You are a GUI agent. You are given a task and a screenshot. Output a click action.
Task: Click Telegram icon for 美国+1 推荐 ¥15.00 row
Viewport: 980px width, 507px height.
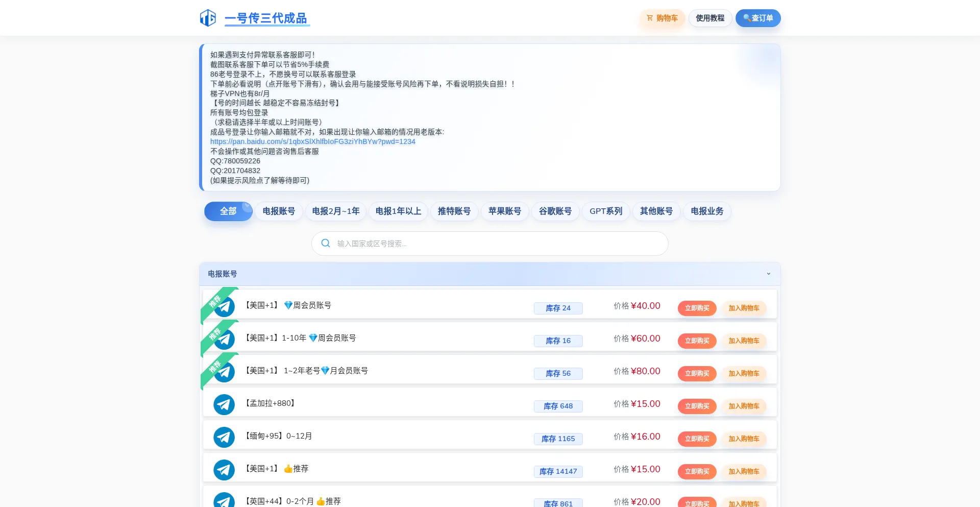point(224,470)
